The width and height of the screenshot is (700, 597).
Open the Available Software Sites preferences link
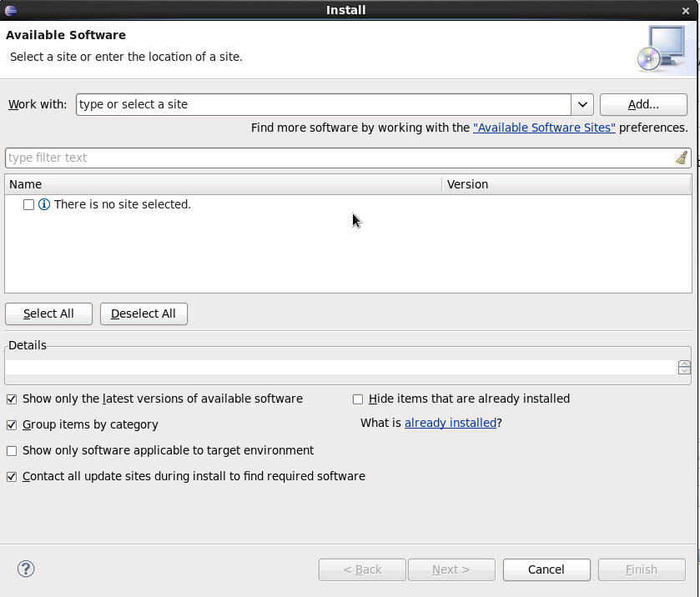pyautogui.click(x=544, y=128)
